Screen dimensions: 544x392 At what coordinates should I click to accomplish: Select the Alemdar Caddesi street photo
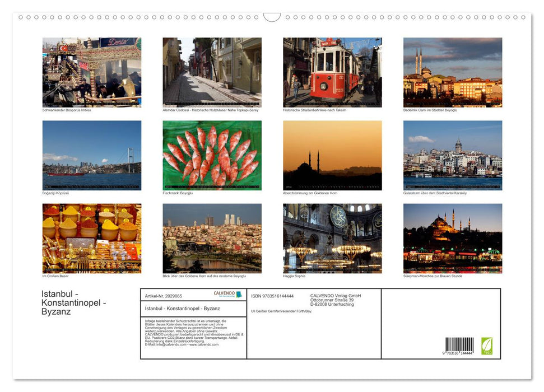click(212, 72)
